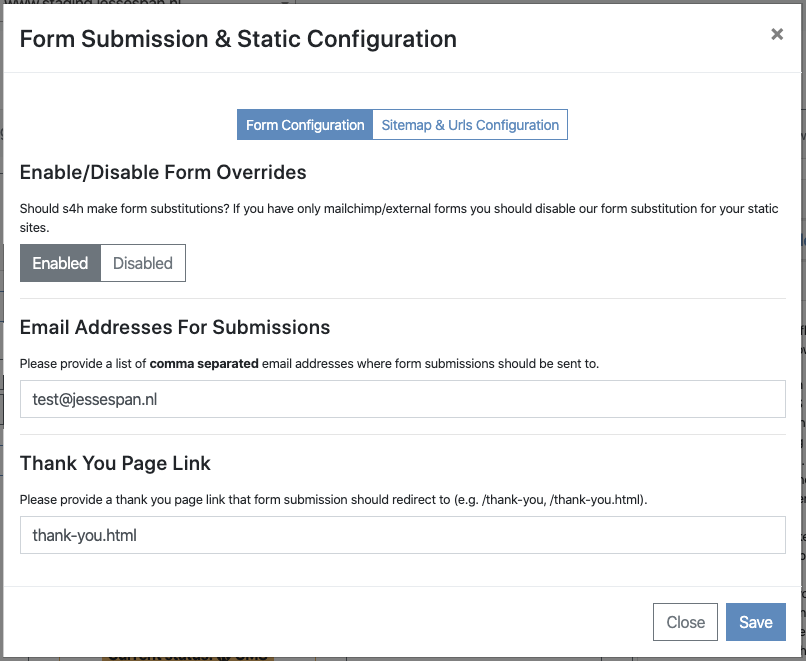806x661 pixels.
Task: Click the dimmed backdrop right of the dialog
Action: 803,329
